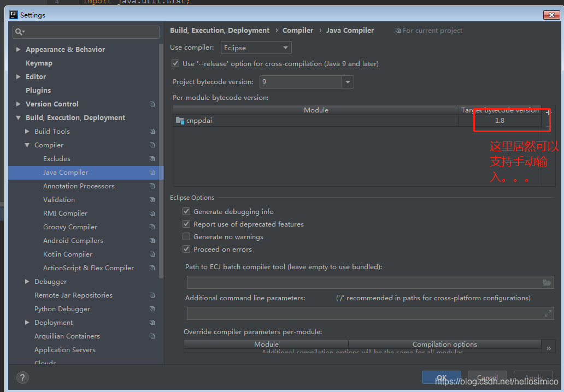Click project-level icon beside Annotation Processors
The height and width of the screenshot is (392, 564).
[x=152, y=186]
